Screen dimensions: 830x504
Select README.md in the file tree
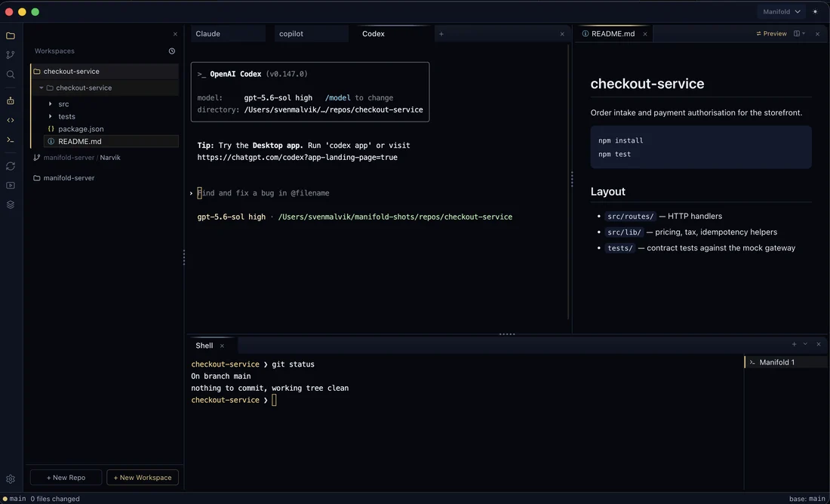pyautogui.click(x=111, y=141)
